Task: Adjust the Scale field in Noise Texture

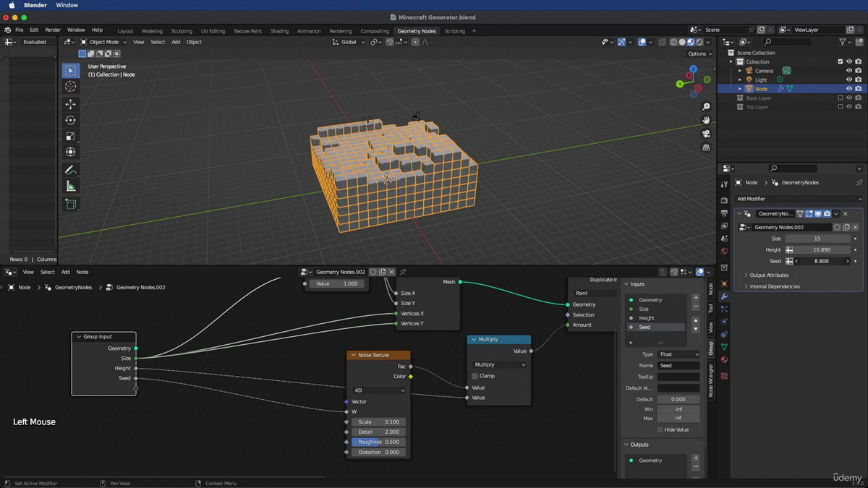Action: (x=379, y=422)
